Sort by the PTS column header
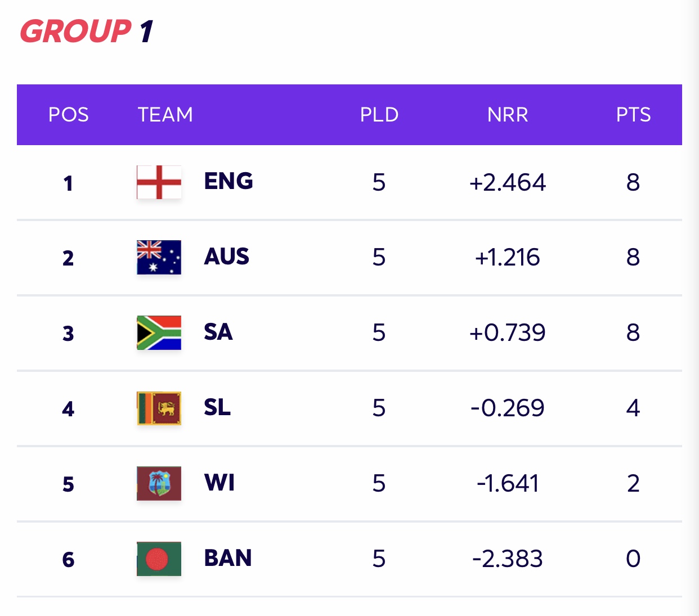699x616 pixels. point(633,115)
